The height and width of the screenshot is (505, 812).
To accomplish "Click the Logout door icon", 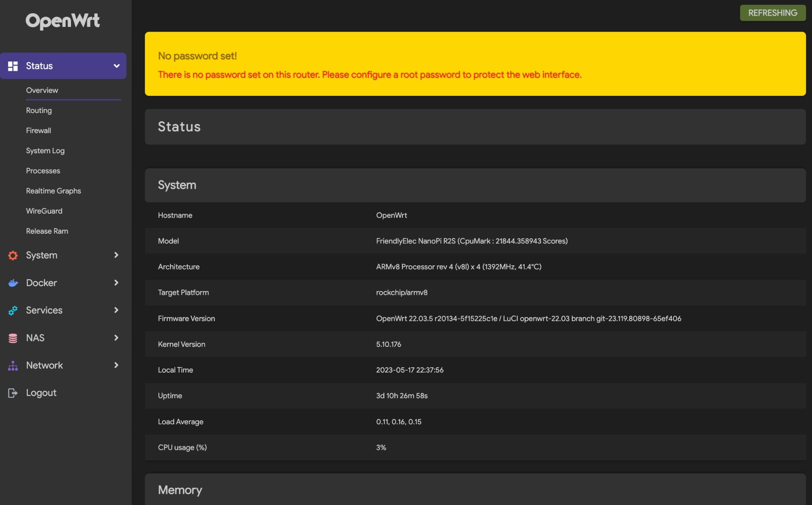I will click(13, 393).
